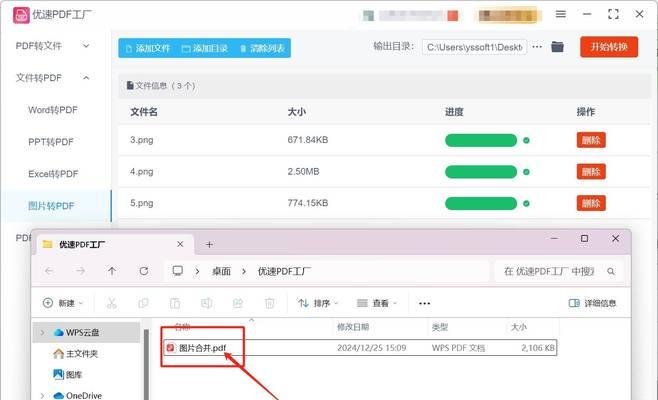658x400 pixels.
Task: Click the 添加目录 button
Action: click(x=205, y=48)
